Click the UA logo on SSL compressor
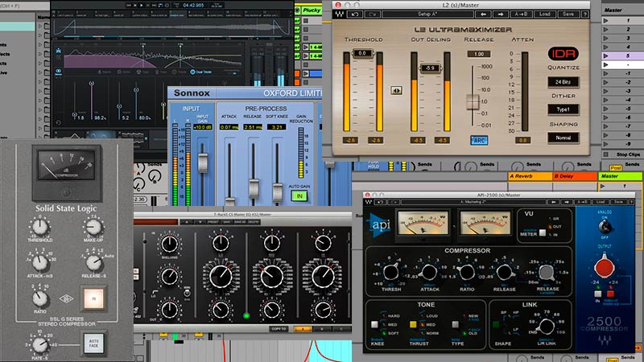 click(x=66, y=298)
